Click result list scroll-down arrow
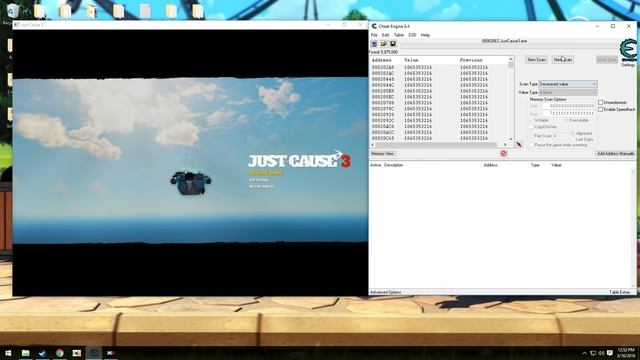 511,139
